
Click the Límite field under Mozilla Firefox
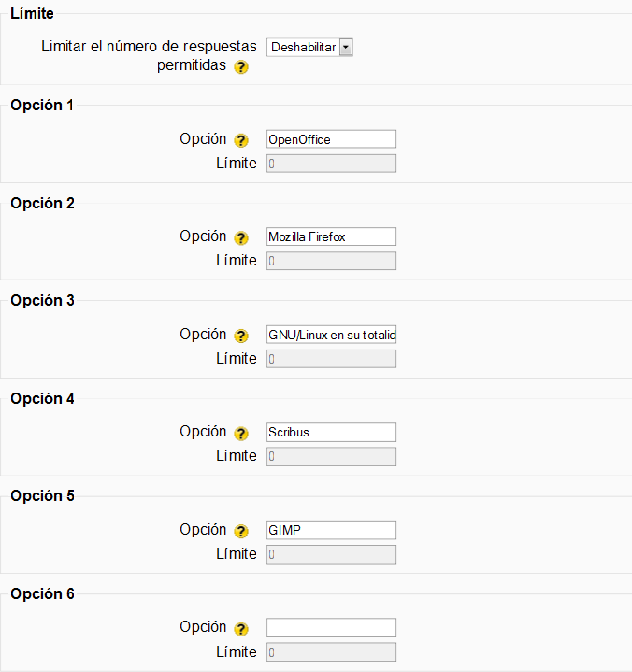(331, 261)
